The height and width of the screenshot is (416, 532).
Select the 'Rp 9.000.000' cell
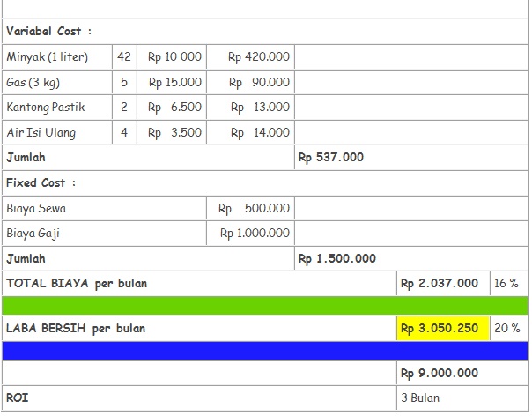tap(462, 373)
